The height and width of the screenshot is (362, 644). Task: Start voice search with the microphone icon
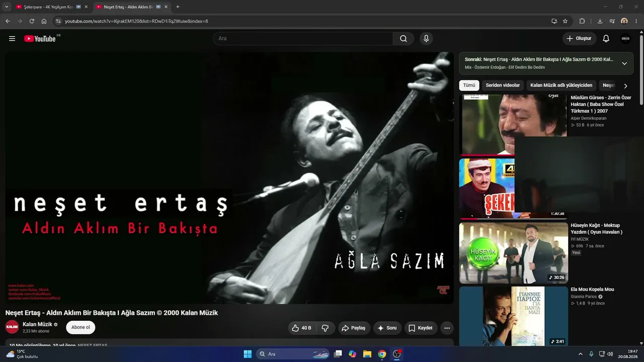click(x=426, y=39)
